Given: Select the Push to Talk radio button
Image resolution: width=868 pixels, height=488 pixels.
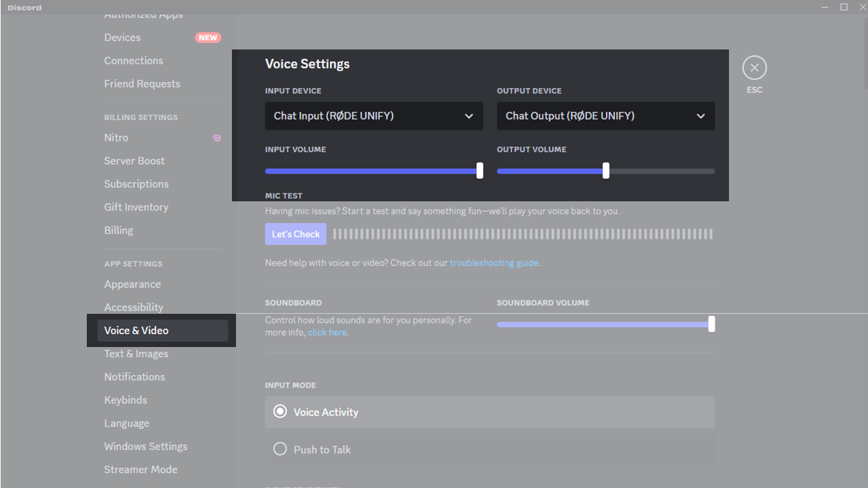Looking at the screenshot, I should (280, 449).
